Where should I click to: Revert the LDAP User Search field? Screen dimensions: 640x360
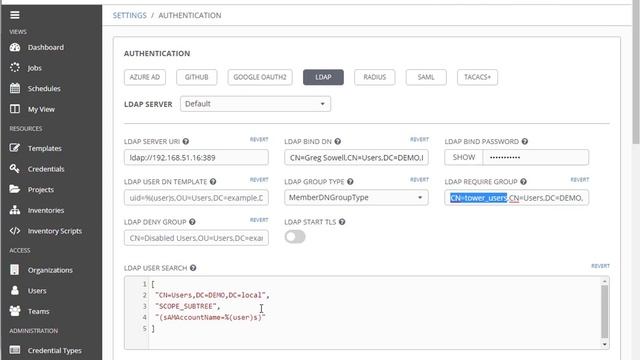coord(600,266)
